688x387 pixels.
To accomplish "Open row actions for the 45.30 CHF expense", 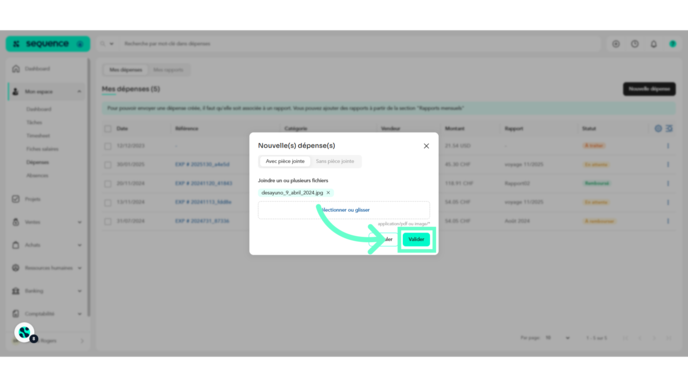I will pos(668,165).
